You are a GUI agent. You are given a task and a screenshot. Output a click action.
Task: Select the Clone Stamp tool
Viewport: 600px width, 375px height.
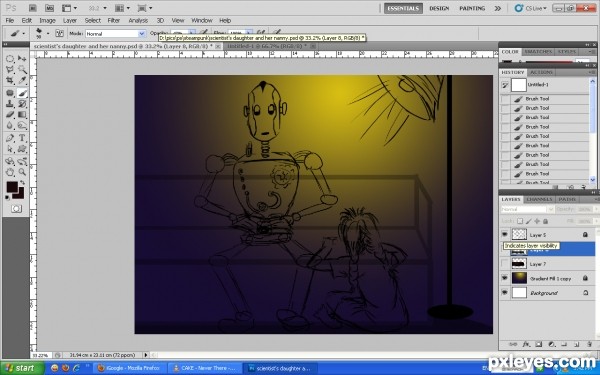point(10,104)
